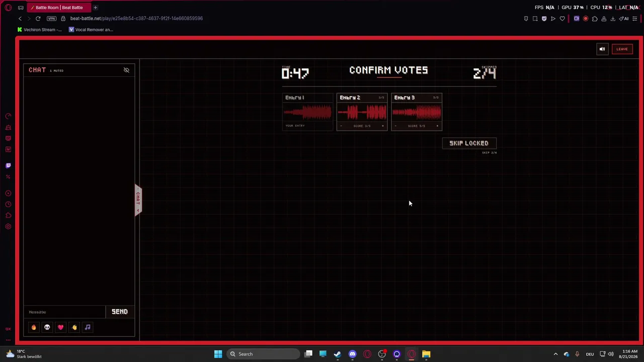Open the profile account icon
Viewport: 644px width, 362px height.
coord(604,19)
